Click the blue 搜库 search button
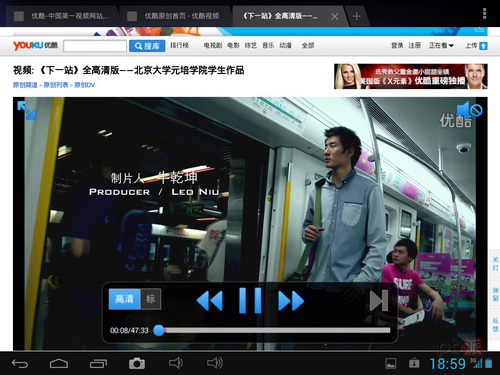 [x=147, y=46]
